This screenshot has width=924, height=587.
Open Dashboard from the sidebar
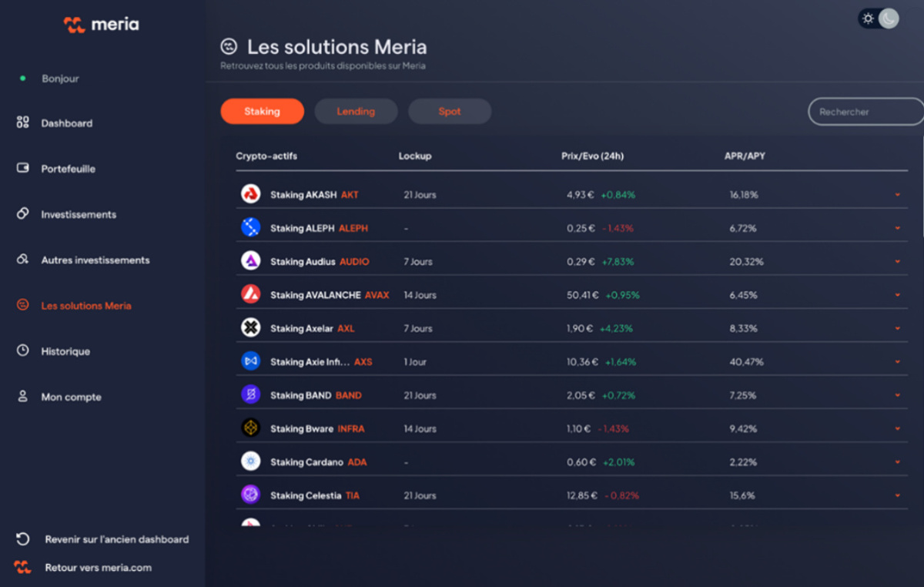point(66,123)
